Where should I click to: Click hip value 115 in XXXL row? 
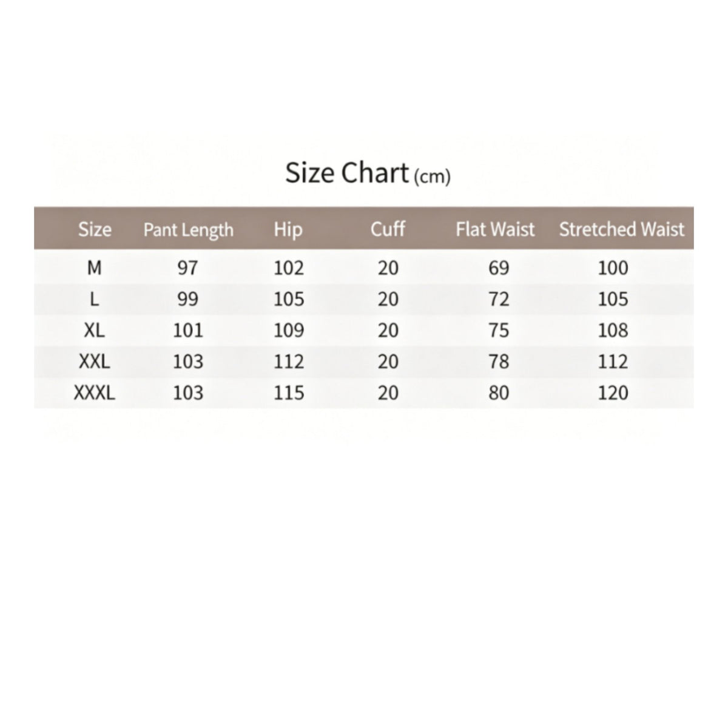click(x=289, y=393)
